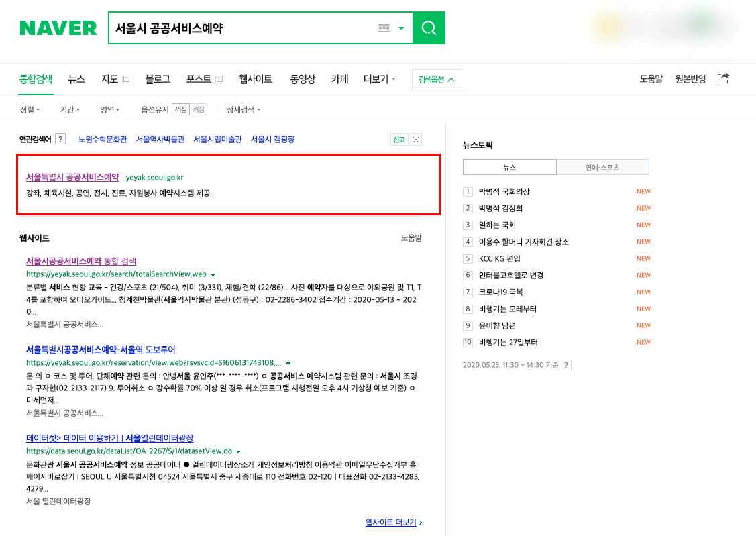Click related search 노원수학문화관
The height and width of the screenshot is (536, 756).
(103, 140)
